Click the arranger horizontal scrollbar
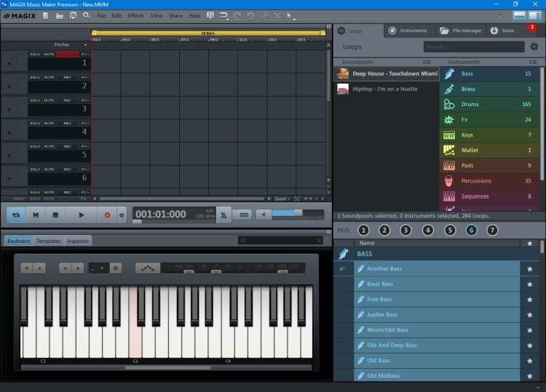The width and height of the screenshot is (546, 392). tap(182, 199)
